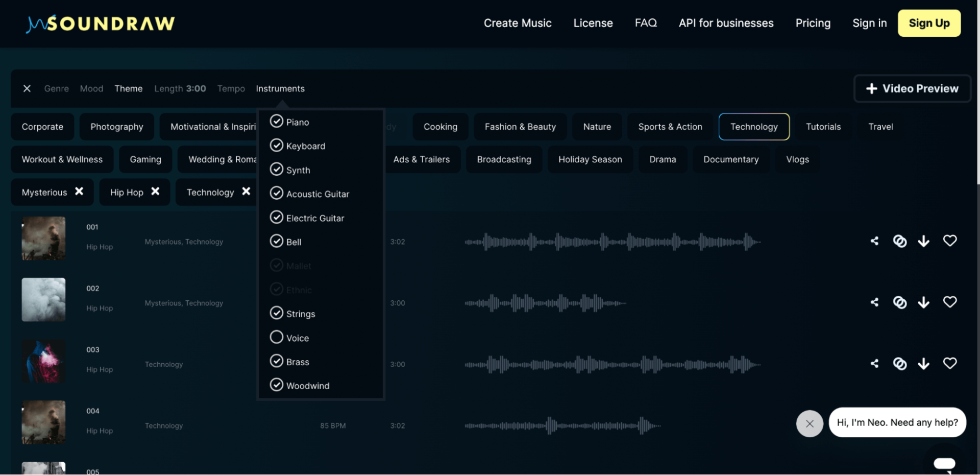Play track 002 by clicking its thumbnail
The height and width of the screenshot is (475, 980).
[x=43, y=300]
